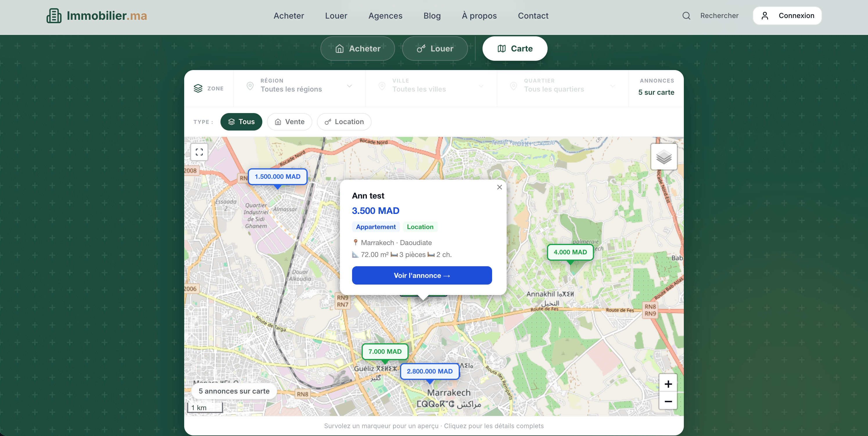Switch to the Vente type filter
868x436 pixels.
(x=289, y=122)
